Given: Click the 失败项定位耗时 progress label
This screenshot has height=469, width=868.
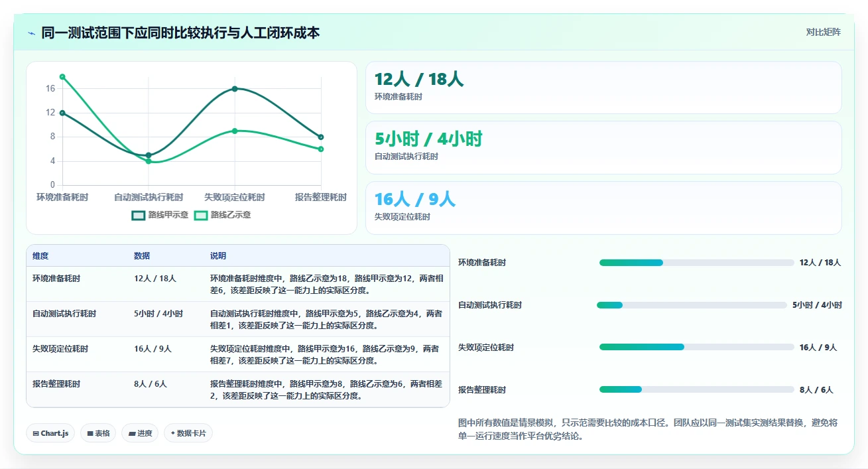Looking at the screenshot, I should (486, 348).
